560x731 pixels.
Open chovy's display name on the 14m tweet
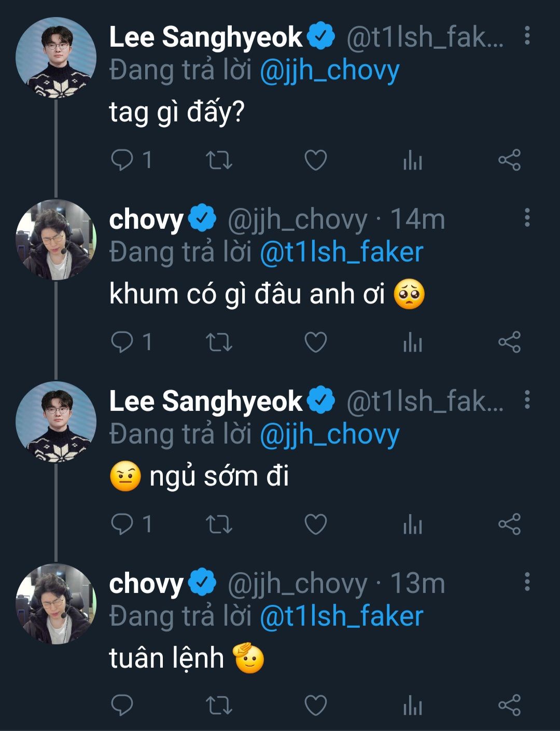pyautogui.click(x=146, y=219)
